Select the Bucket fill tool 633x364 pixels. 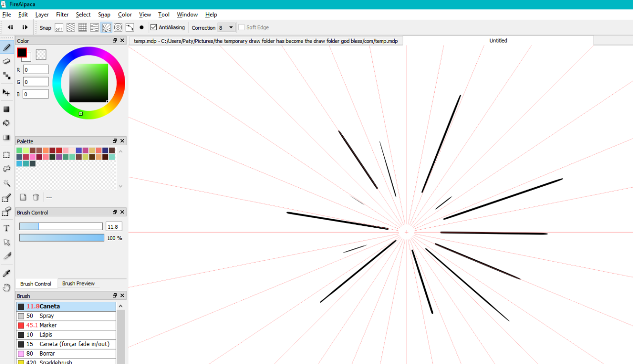pyautogui.click(x=7, y=123)
